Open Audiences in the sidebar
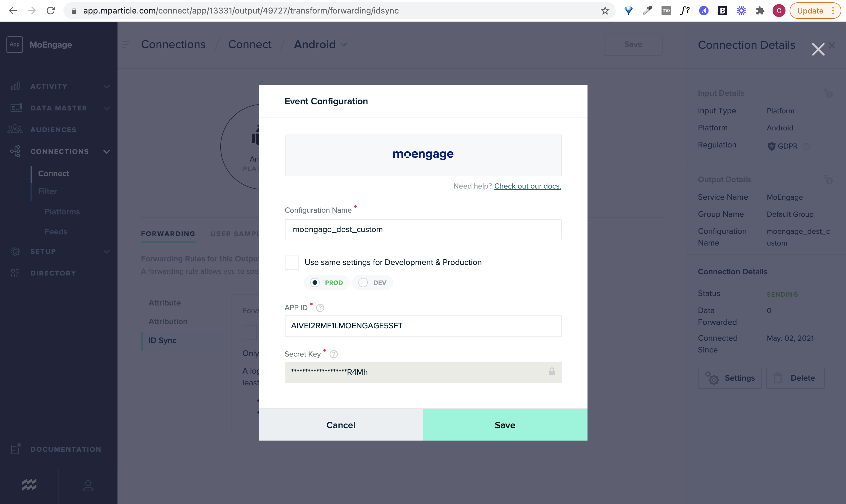The image size is (846, 504). coord(53,130)
